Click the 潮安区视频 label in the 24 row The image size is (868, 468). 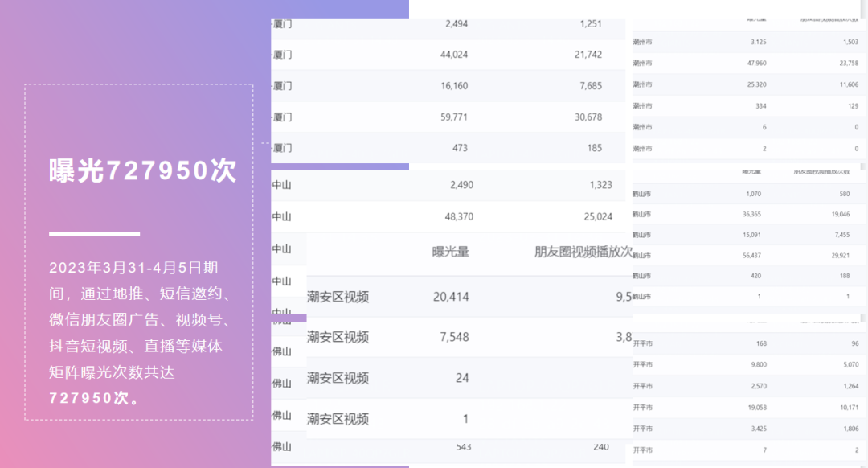pos(338,378)
